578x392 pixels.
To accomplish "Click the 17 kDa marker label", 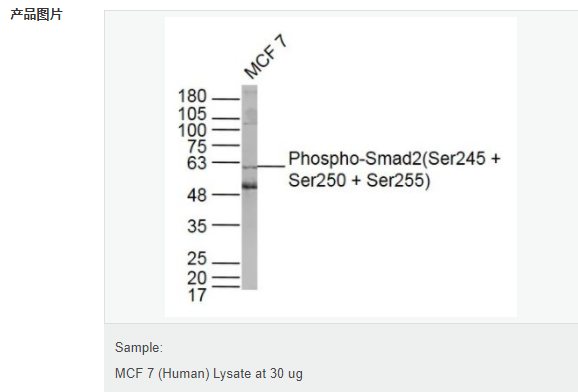I will (x=197, y=295).
